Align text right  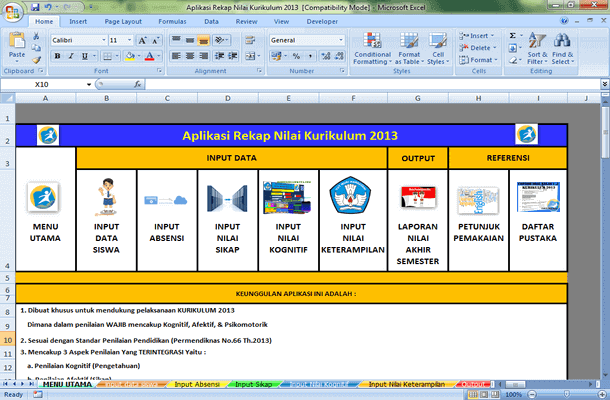[203, 56]
